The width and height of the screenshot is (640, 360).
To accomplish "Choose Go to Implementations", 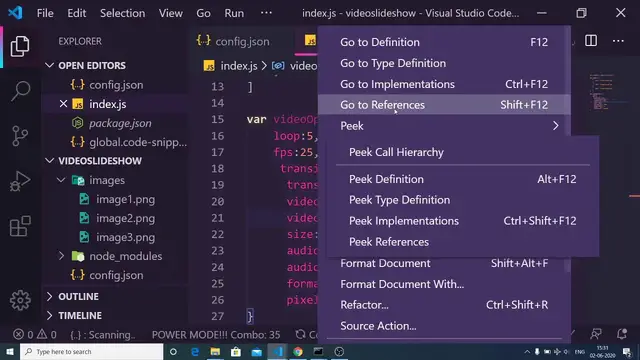I will tap(444, 84).
